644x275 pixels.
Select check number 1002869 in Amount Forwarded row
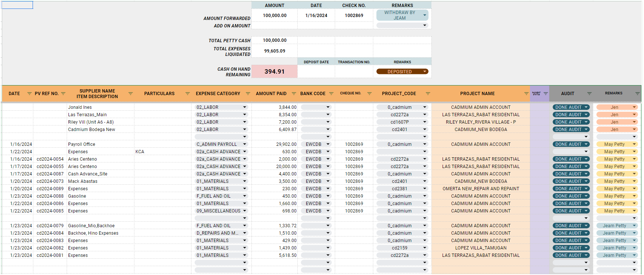point(354,16)
